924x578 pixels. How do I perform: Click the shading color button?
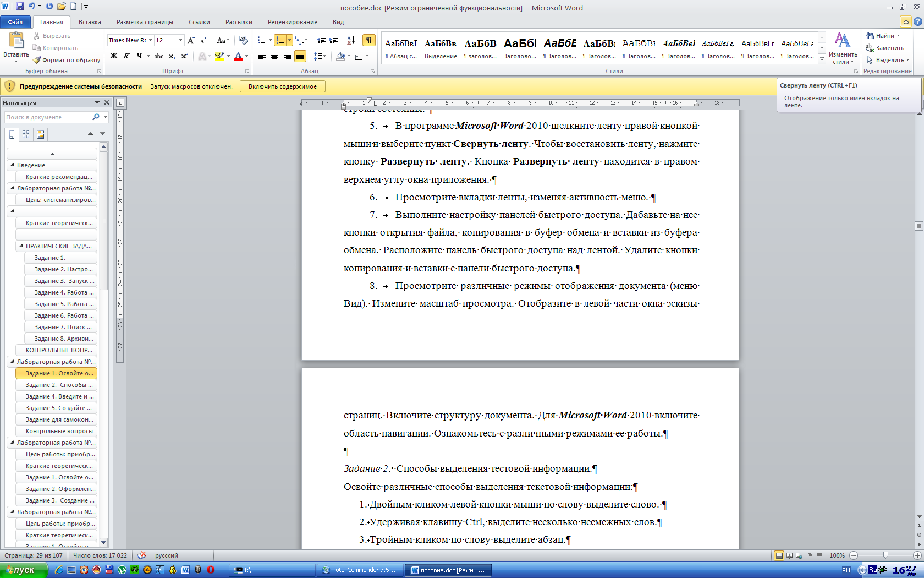[x=340, y=56]
